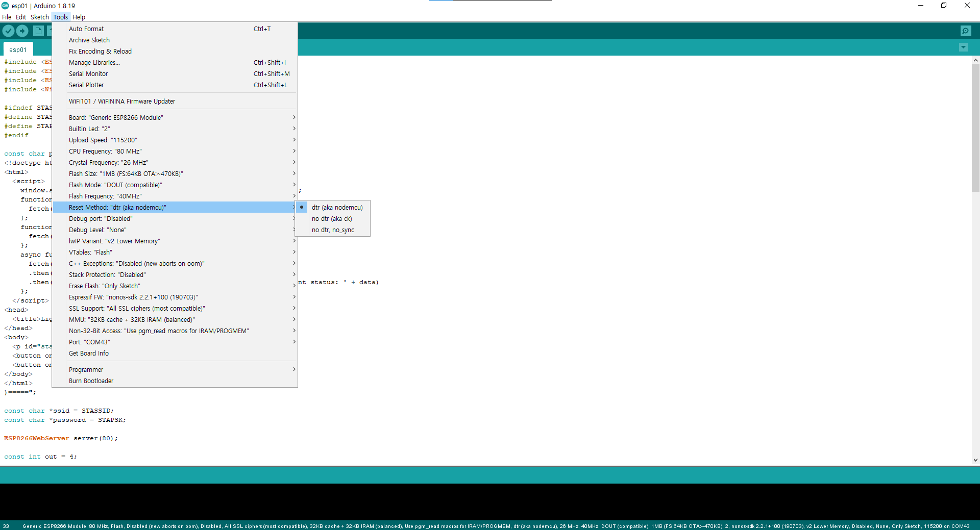Open Manage Libraries from menu

tap(175, 63)
